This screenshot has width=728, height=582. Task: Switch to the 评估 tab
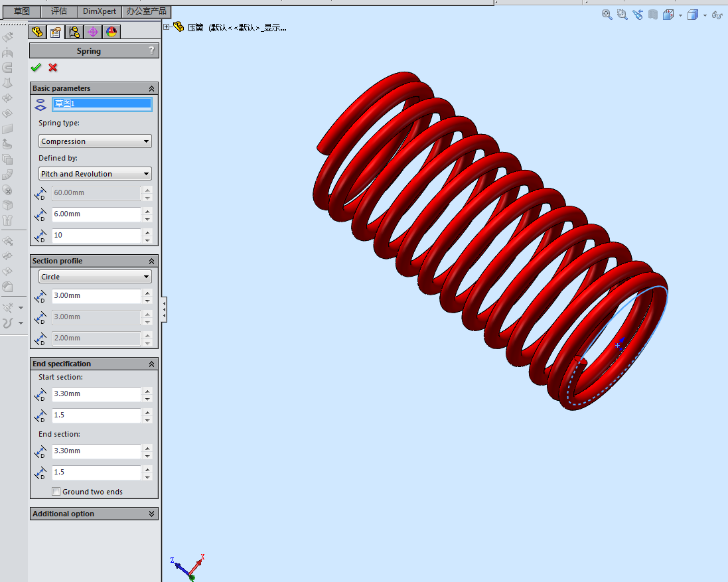[60, 11]
